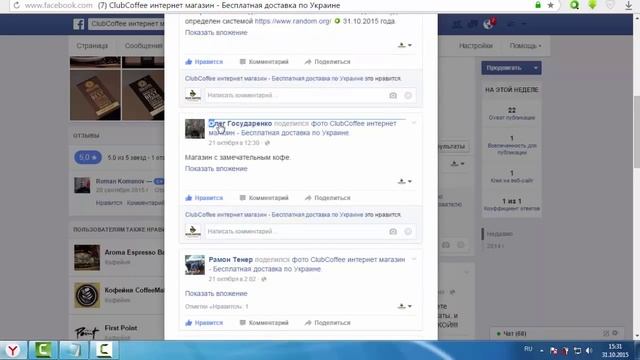Add sticker icon in Олег's comment box

coord(408,231)
